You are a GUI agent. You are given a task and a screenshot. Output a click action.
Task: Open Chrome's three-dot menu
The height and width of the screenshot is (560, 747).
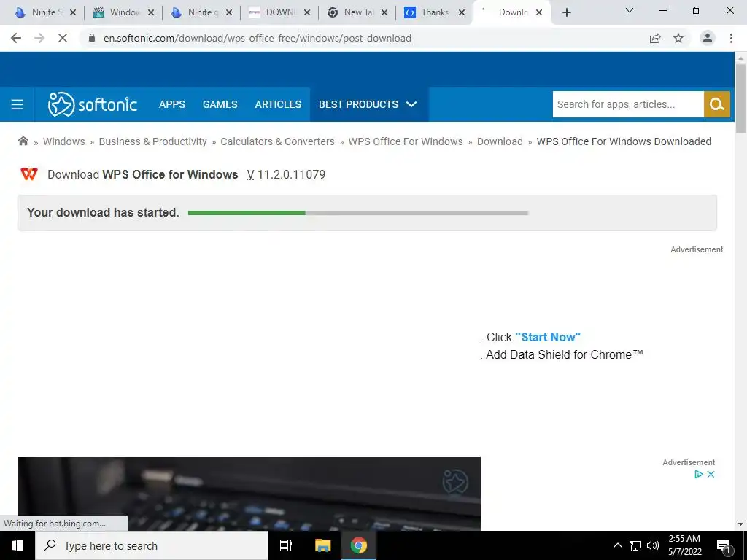(731, 38)
